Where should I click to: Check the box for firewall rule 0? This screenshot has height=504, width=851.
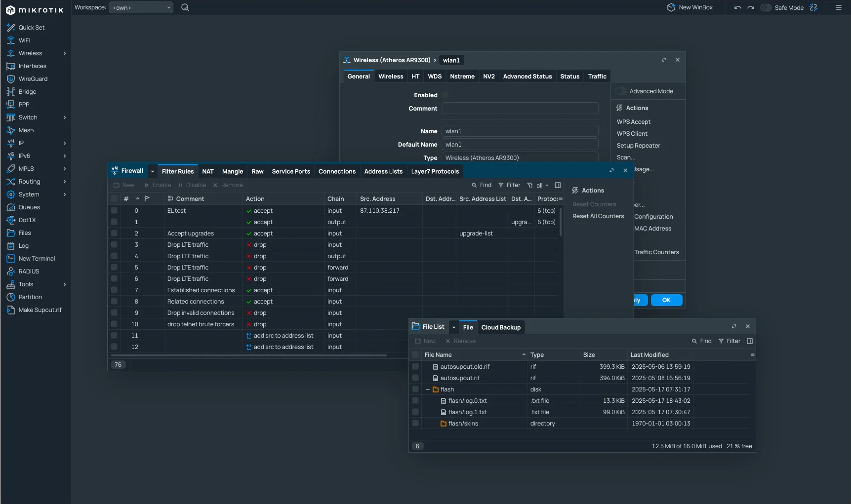click(x=114, y=211)
